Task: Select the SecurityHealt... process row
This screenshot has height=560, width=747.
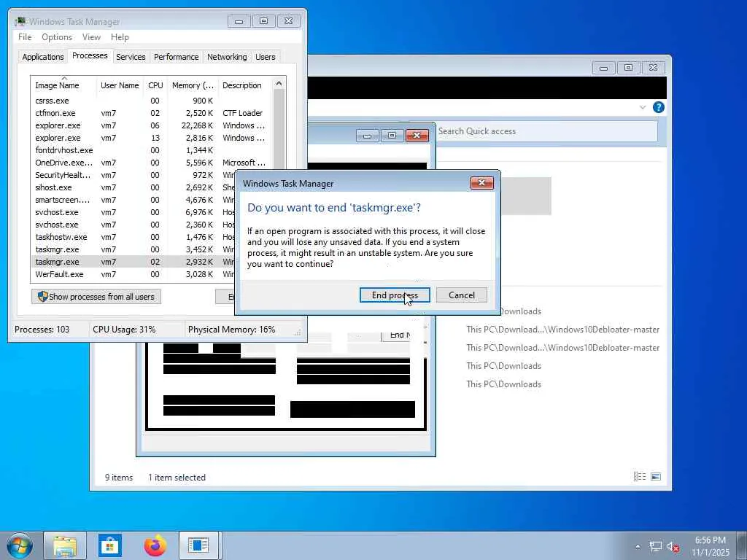Action: [133, 175]
